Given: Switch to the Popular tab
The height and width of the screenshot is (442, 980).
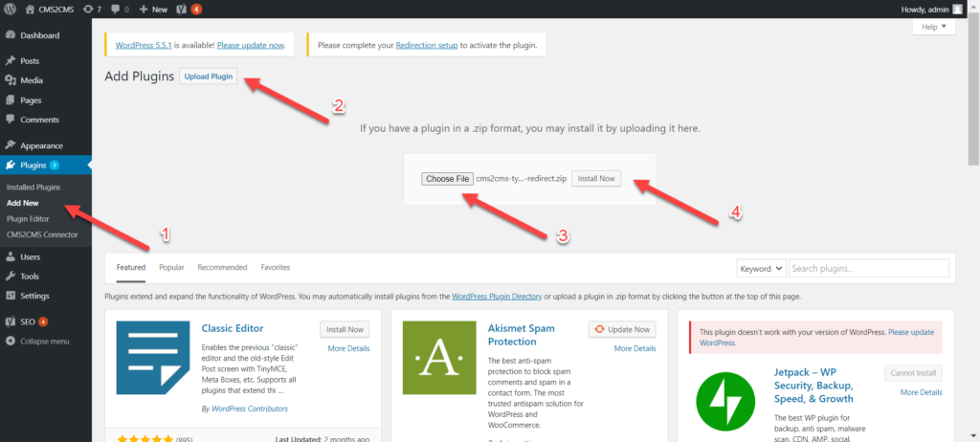Looking at the screenshot, I should 171,267.
